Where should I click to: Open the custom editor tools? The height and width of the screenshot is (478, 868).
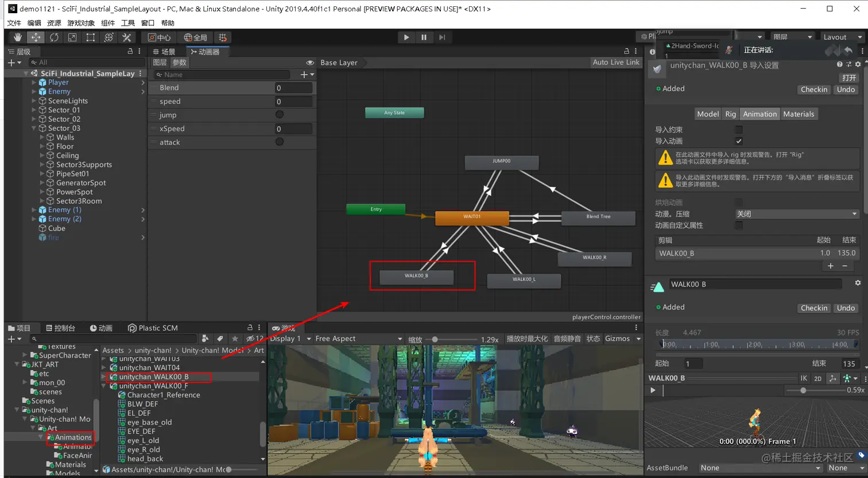coord(127,37)
